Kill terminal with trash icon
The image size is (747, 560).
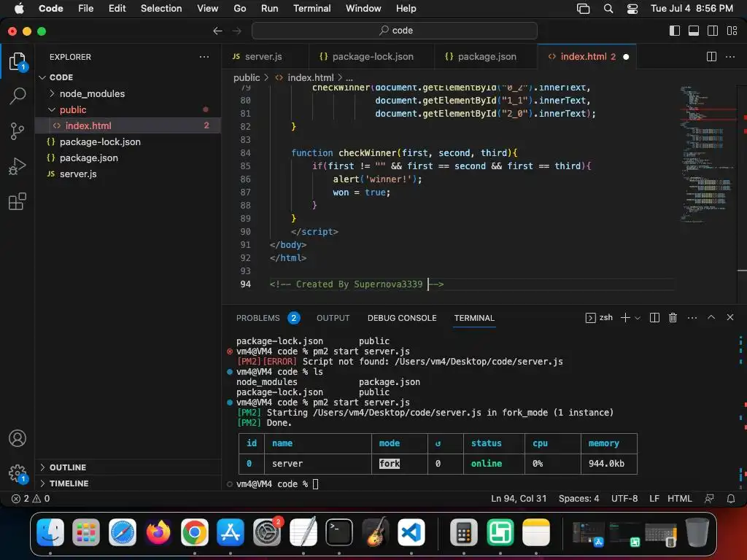pyautogui.click(x=673, y=318)
